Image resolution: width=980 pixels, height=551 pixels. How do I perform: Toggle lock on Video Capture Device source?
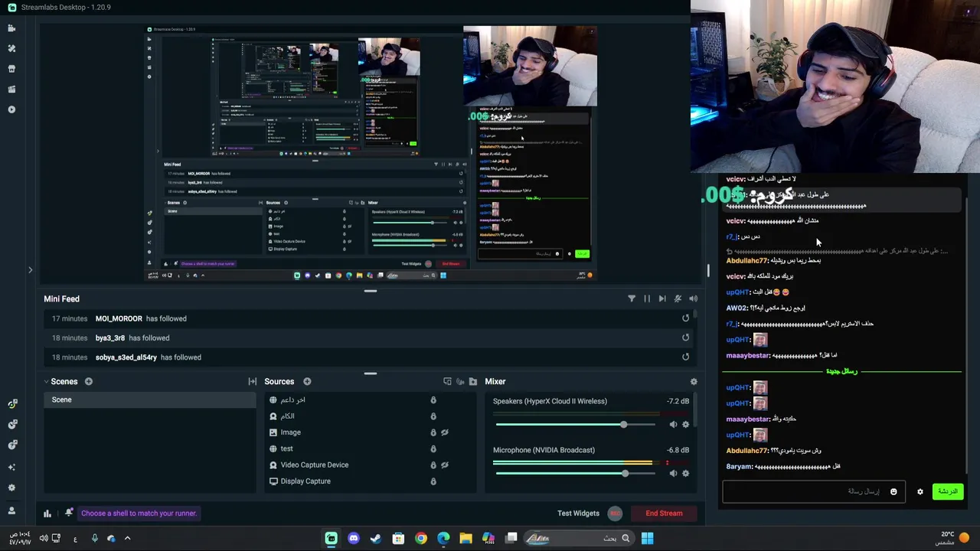[x=433, y=465]
